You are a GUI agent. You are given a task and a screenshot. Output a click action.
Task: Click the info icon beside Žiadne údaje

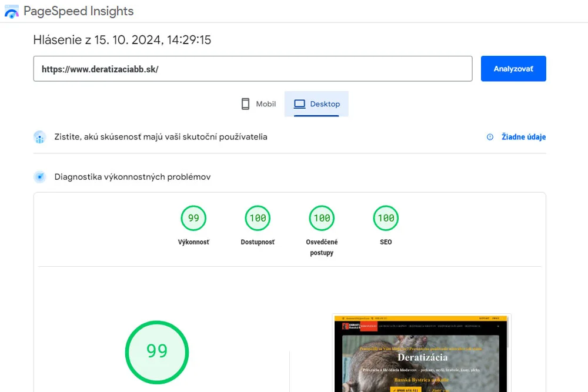[490, 137]
